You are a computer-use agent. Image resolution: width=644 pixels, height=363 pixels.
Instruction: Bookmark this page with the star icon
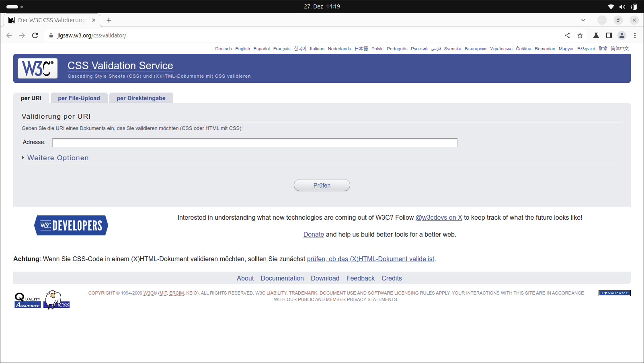point(580,35)
